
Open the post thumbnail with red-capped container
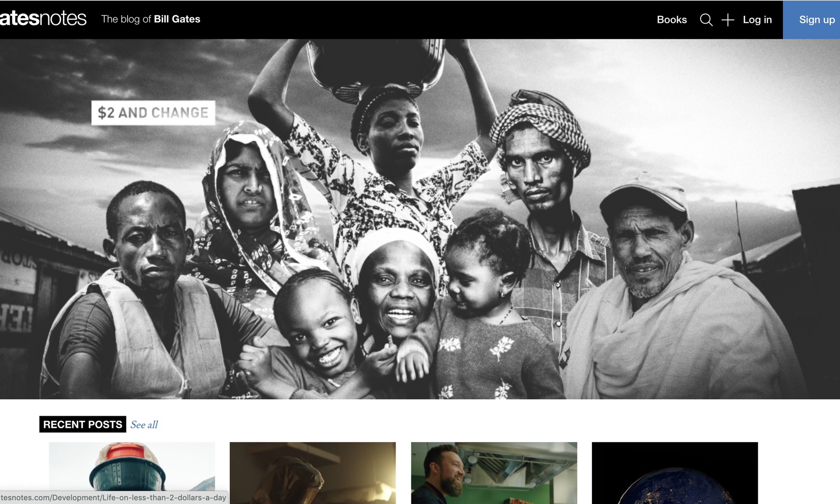[x=132, y=473]
